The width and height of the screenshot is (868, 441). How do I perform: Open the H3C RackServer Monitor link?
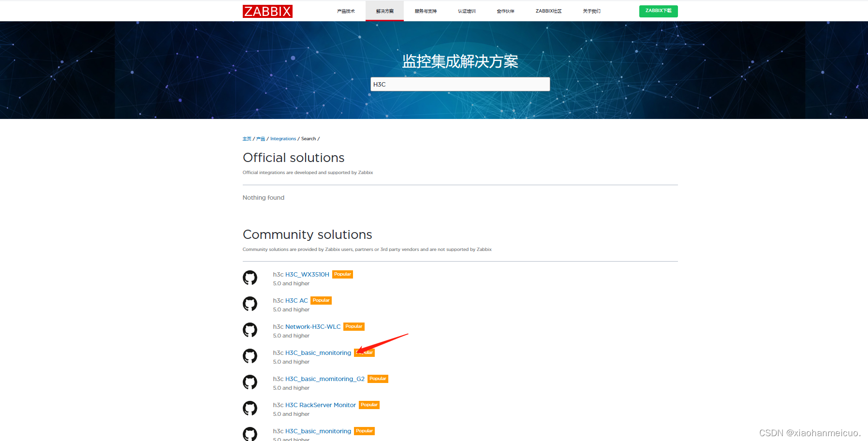pyautogui.click(x=320, y=405)
